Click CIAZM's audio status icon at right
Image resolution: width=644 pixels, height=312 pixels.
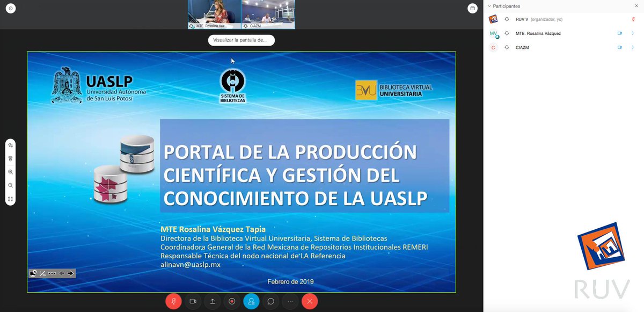[x=633, y=47]
